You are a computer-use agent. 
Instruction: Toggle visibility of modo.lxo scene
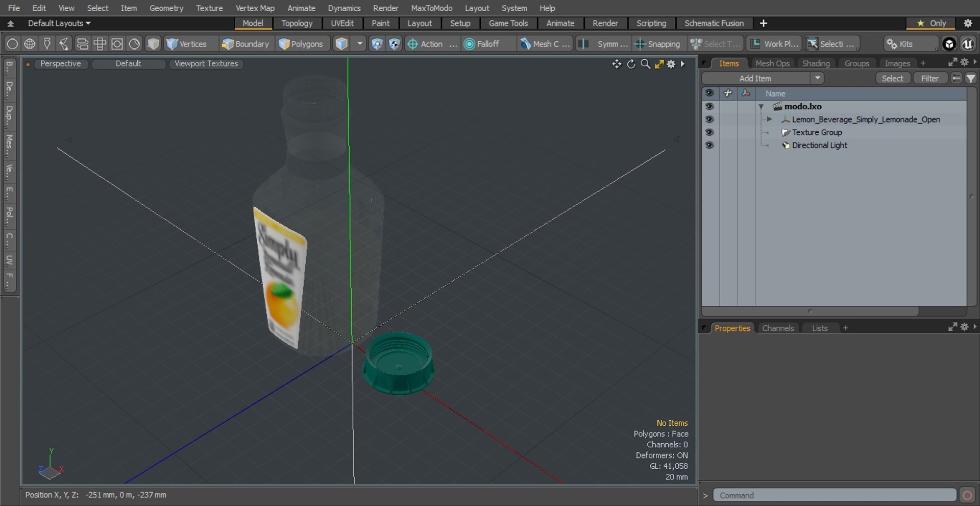click(709, 106)
